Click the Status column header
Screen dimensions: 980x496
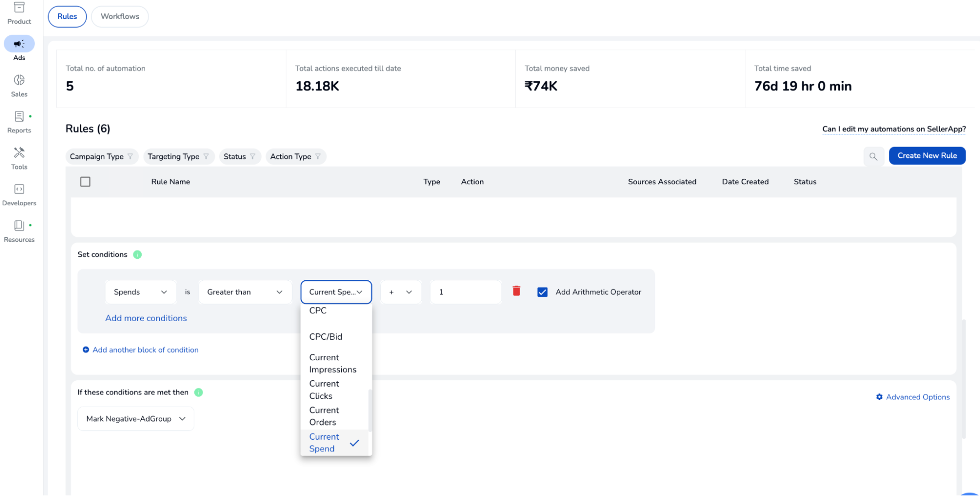click(x=805, y=182)
